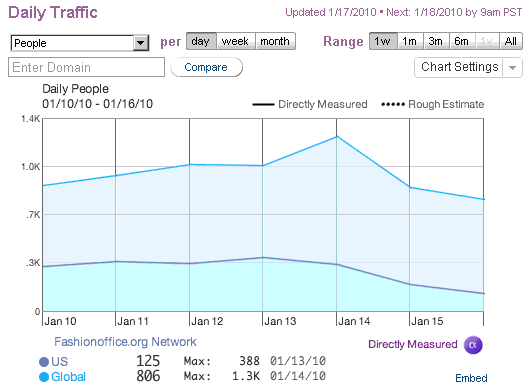Click the Global max date 01/14/10

click(x=298, y=376)
